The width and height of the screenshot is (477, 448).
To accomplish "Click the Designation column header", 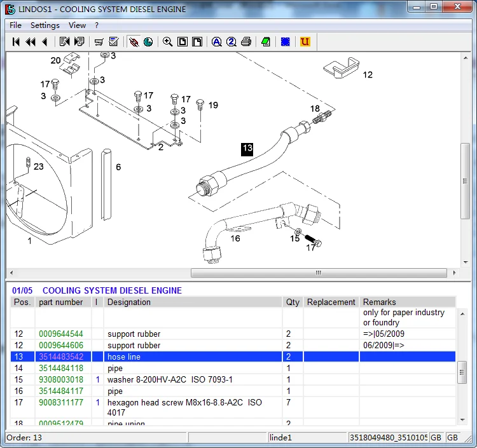I will pos(193,302).
